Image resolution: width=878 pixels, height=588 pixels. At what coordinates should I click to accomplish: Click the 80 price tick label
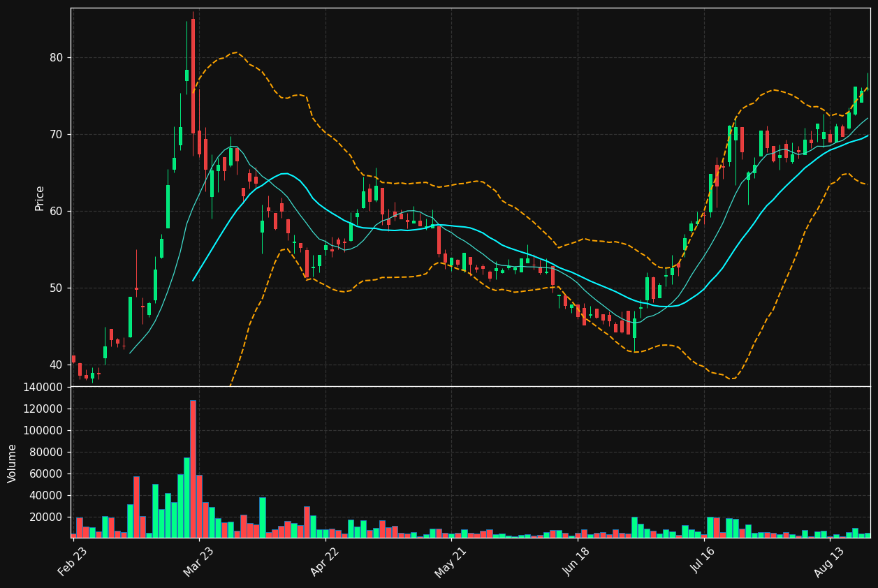pos(56,57)
